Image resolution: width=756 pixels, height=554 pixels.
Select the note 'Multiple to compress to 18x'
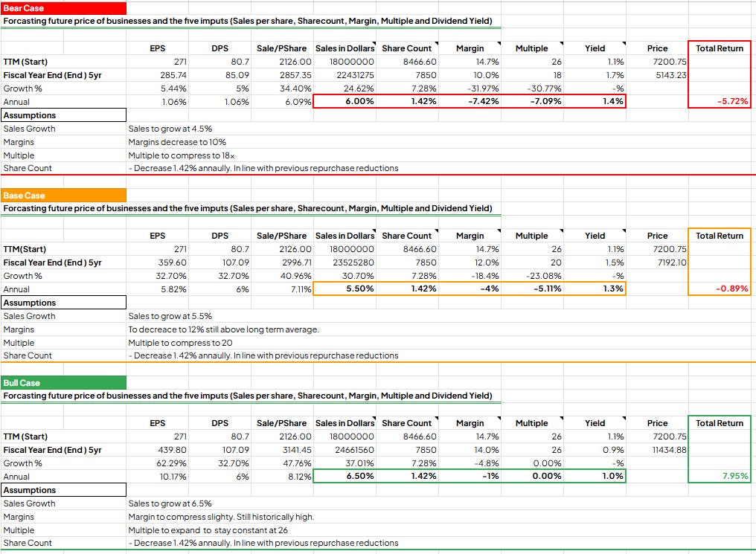coord(182,155)
